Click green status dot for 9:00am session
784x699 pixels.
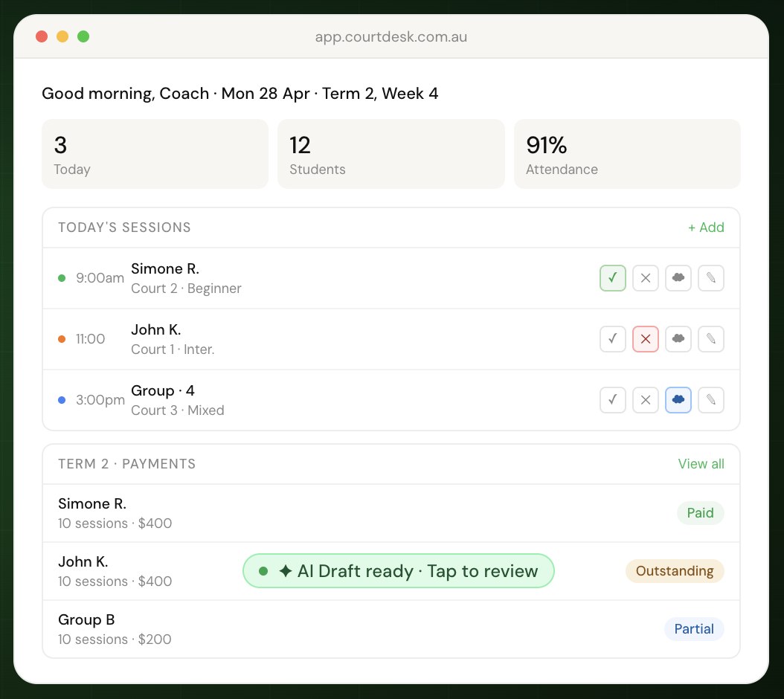[62, 278]
